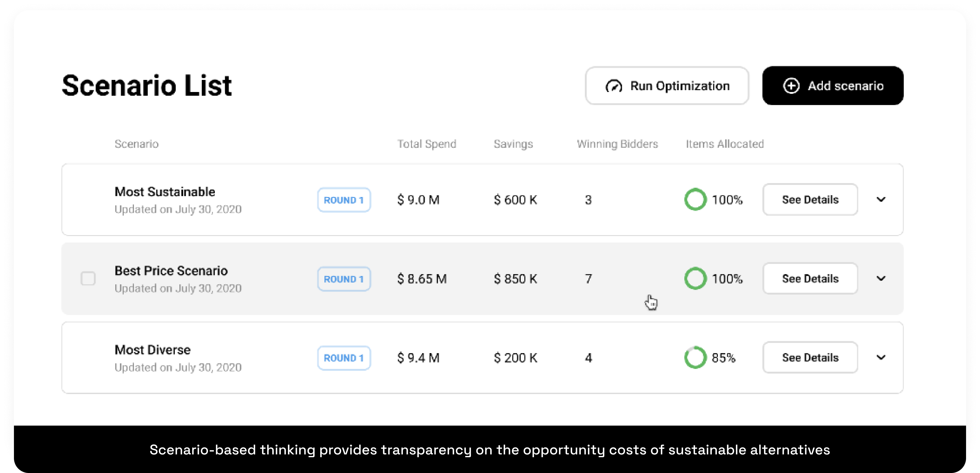Click ROUND 1 badge on Most Sustainable
The image size is (980, 473).
tap(344, 200)
